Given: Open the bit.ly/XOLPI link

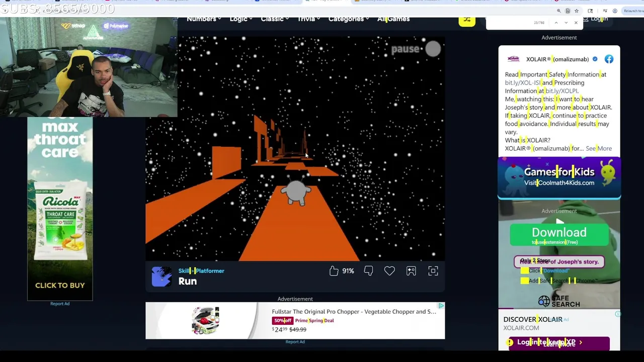Looking at the screenshot, I should [561, 91].
